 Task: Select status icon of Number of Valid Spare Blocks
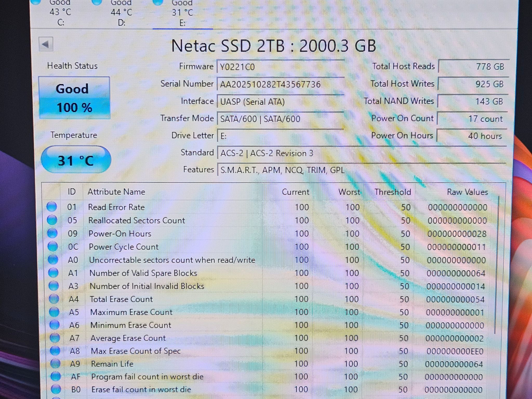[x=54, y=272]
